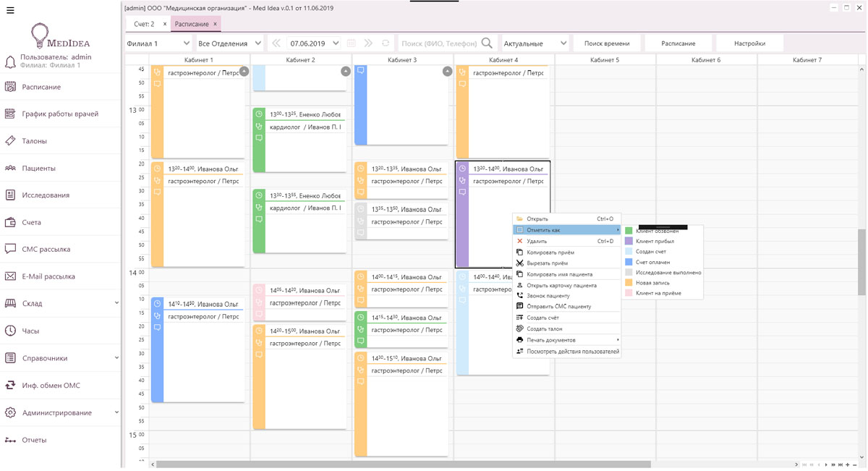The height and width of the screenshot is (471, 868).
Task: Click the Поиск времени button
Action: 606,43
